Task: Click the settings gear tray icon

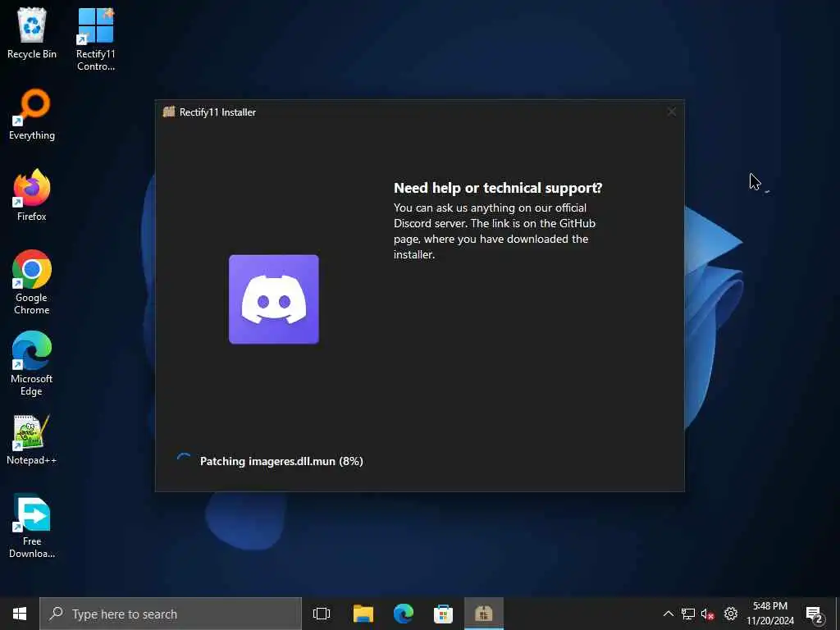Action: pos(730,614)
